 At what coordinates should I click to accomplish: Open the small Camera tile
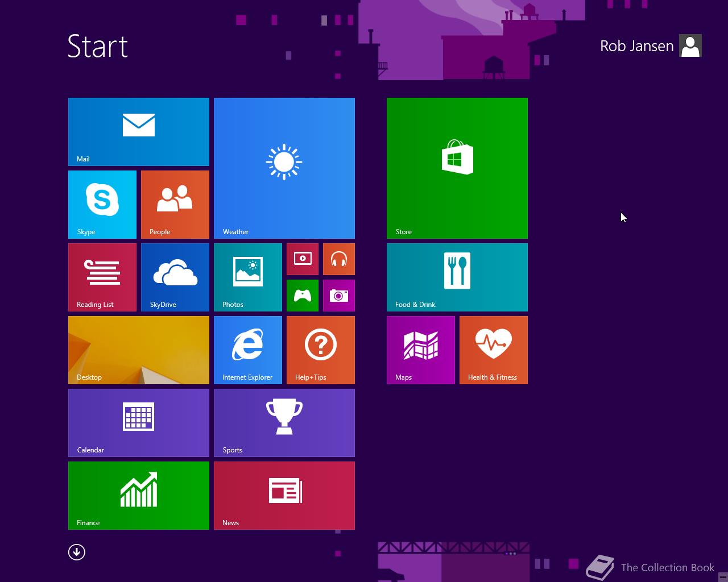pos(339,296)
